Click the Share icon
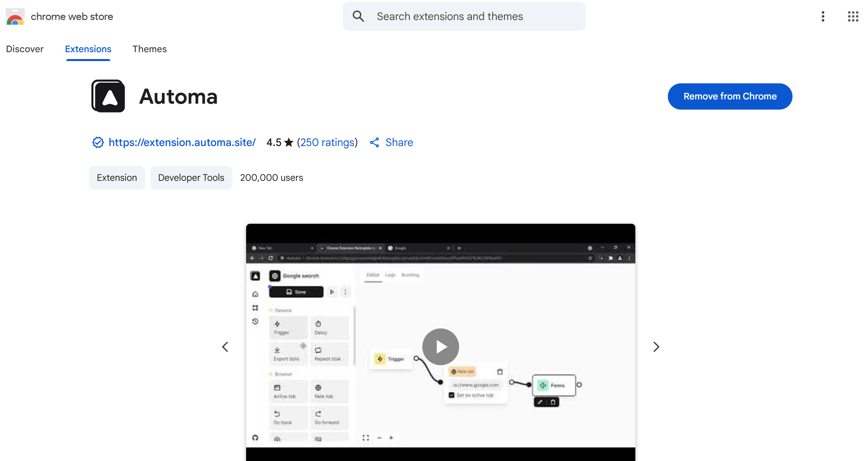Image resolution: width=868 pixels, height=461 pixels. click(374, 142)
